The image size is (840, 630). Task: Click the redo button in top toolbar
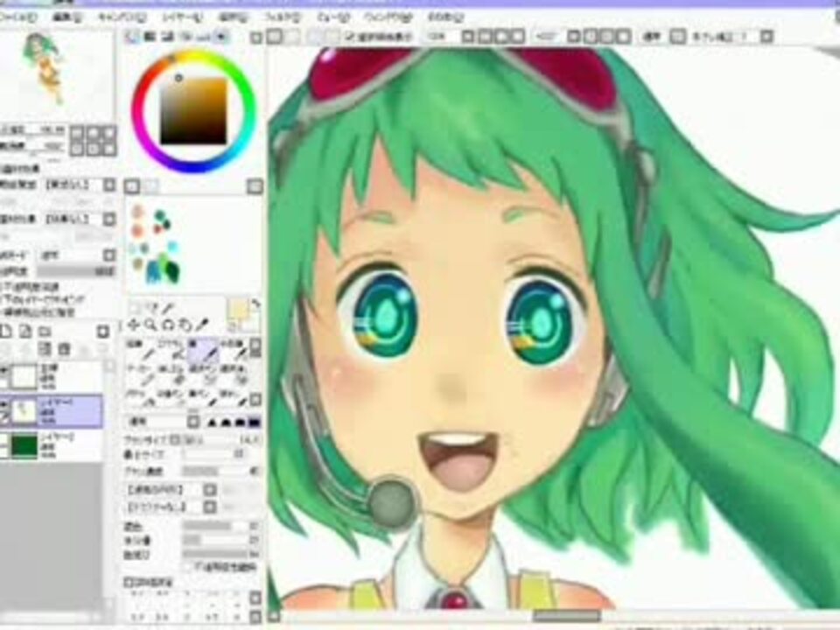292,37
